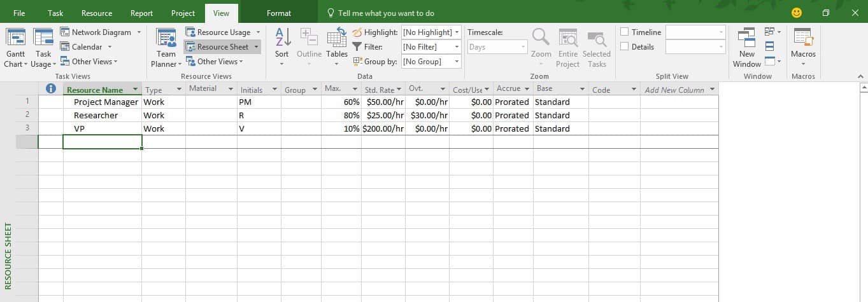
Task: Open the File menu tab
Action: point(19,13)
